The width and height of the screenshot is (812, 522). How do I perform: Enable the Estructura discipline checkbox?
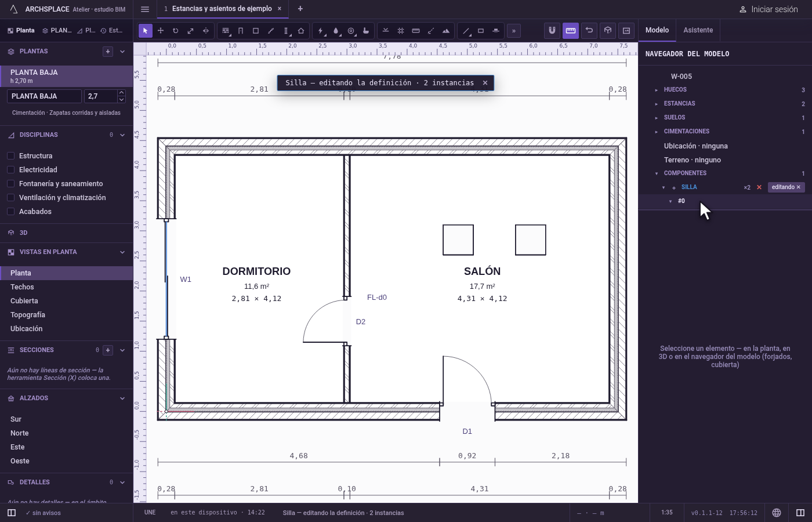(x=10, y=156)
